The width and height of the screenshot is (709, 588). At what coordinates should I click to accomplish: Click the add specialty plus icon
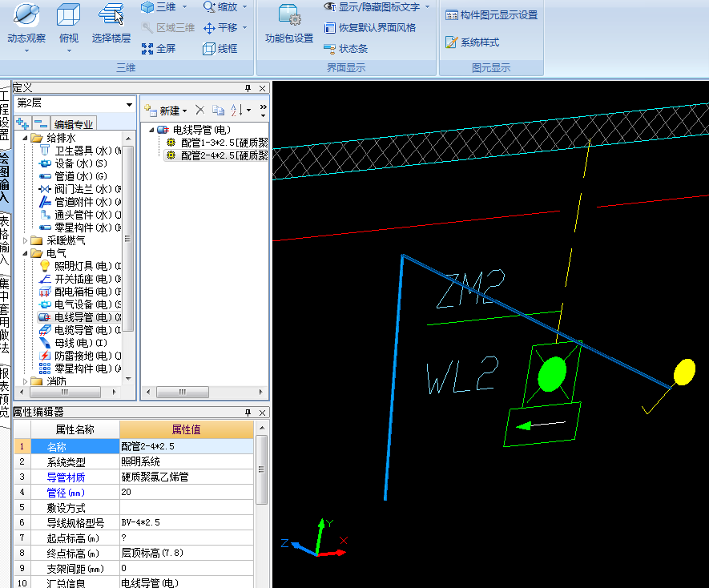pyautogui.click(x=22, y=123)
